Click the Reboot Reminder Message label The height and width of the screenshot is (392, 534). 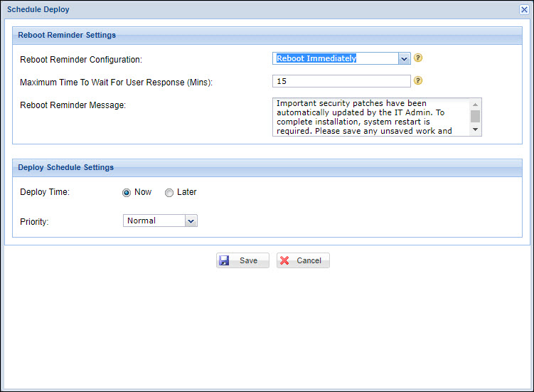(73, 106)
